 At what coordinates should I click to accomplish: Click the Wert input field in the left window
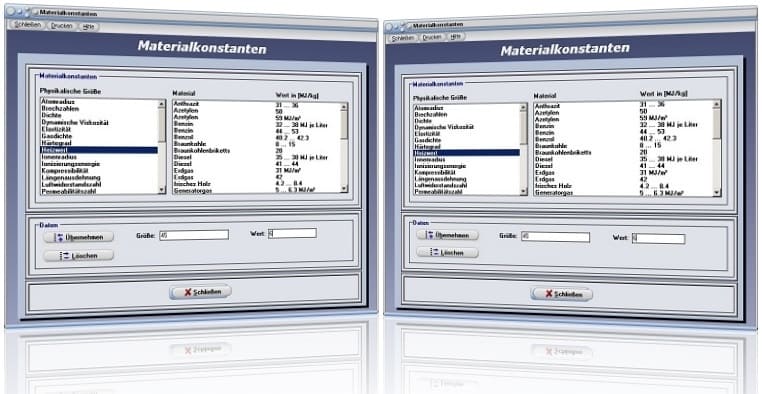pos(292,233)
